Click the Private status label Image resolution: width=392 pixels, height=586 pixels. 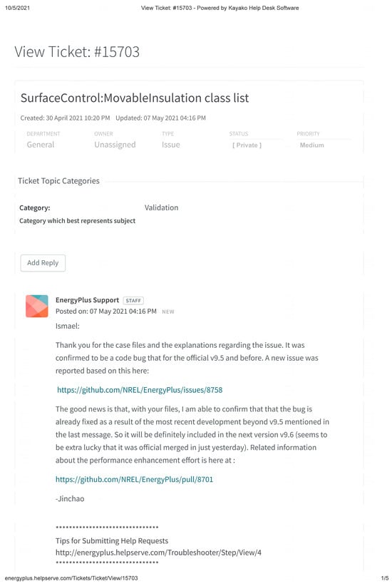[x=247, y=145]
